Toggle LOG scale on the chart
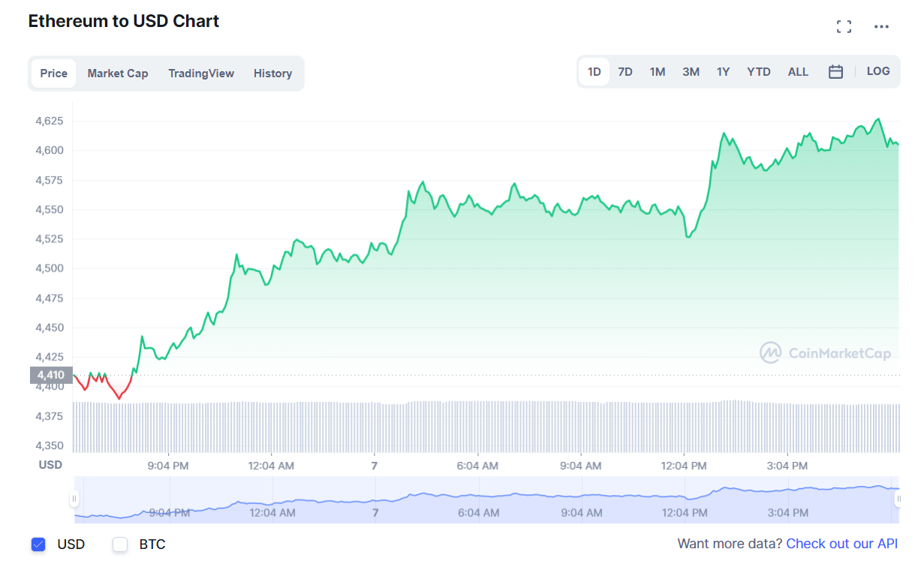Viewport: 924px width, 564px height. tap(878, 71)
